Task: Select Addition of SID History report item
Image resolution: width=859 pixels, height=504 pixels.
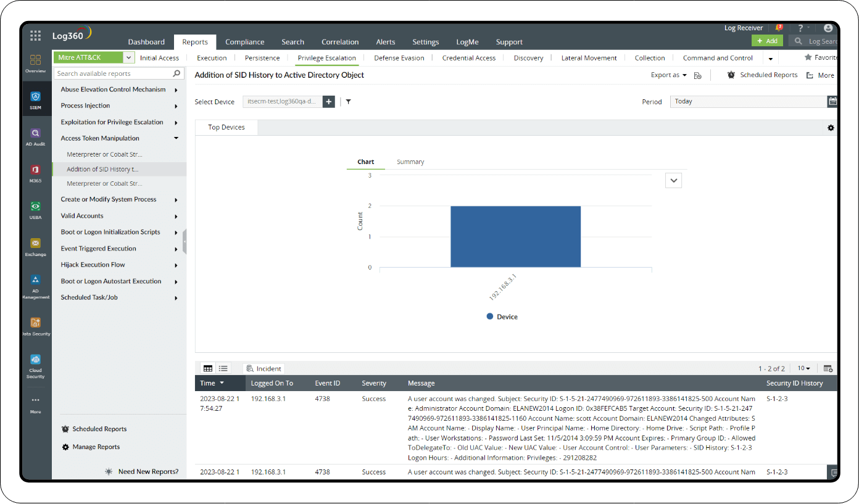Action: (119, 169)
